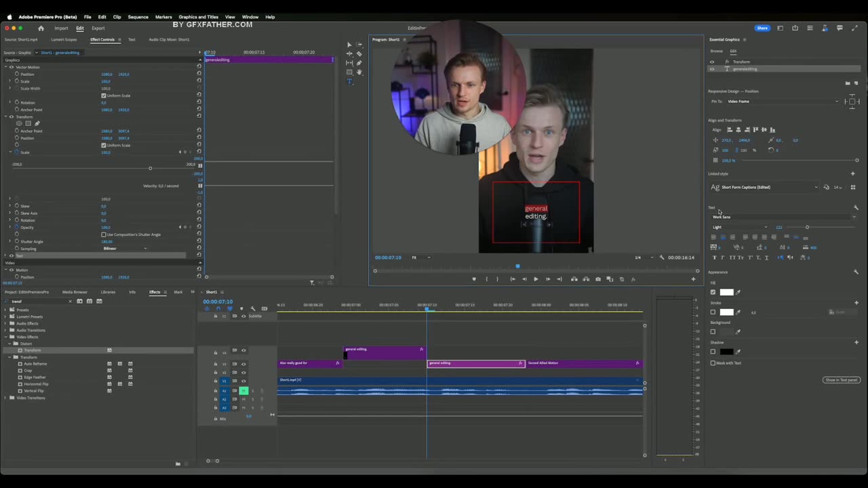Expand the Video Transitions folder
This screenshot has height=488, width=868.
(5, 398)
